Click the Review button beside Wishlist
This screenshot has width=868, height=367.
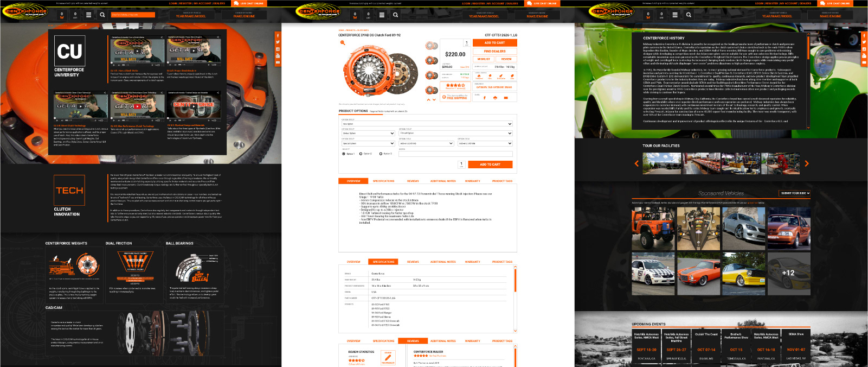tap(506, 59)
